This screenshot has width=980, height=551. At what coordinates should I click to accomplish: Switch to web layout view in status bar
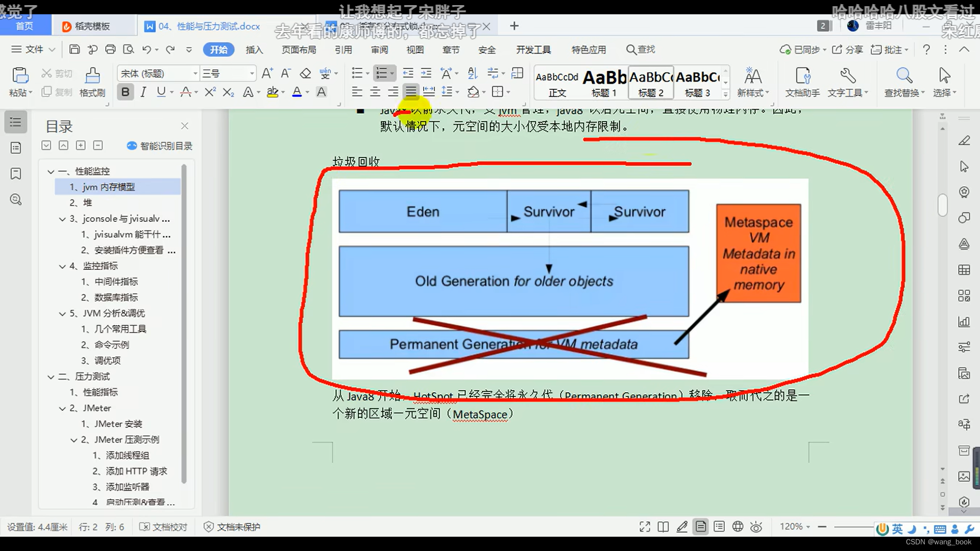coord(738,527)
